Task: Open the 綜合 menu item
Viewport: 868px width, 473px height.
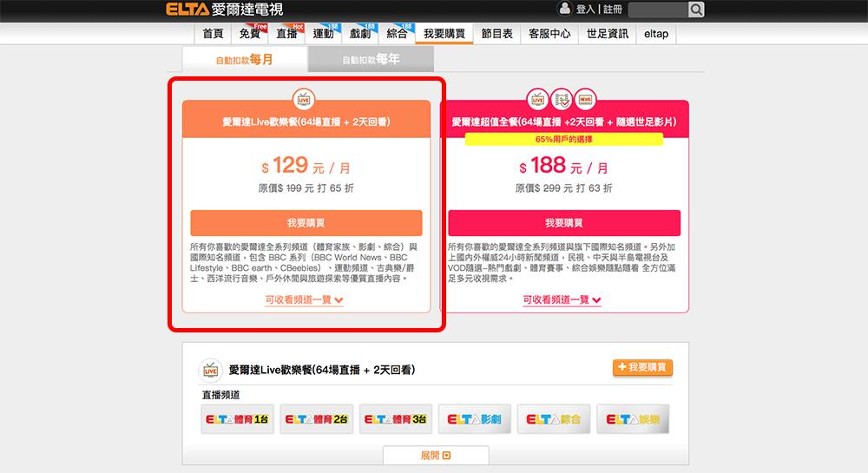Action: [x=397, y=34]
